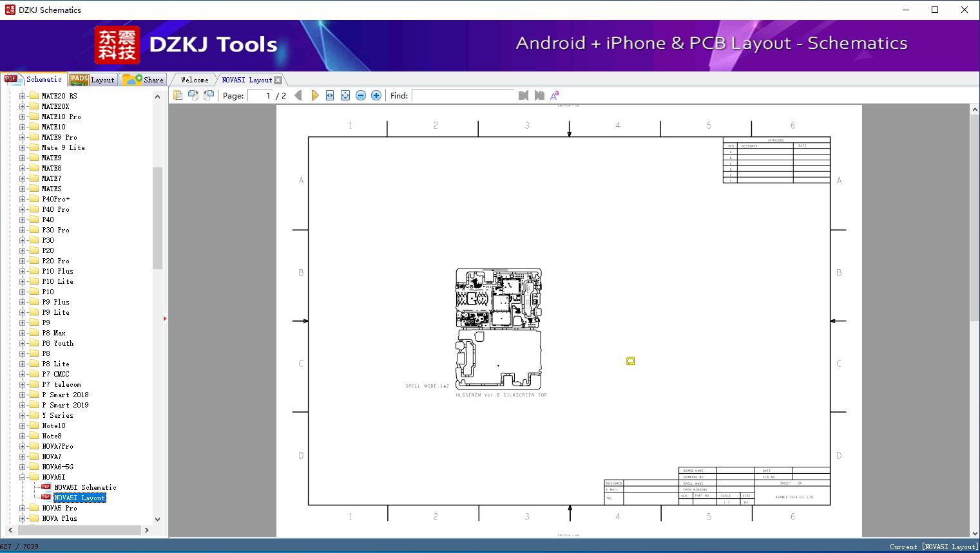Open the Share tab

[x=143, y=80]
